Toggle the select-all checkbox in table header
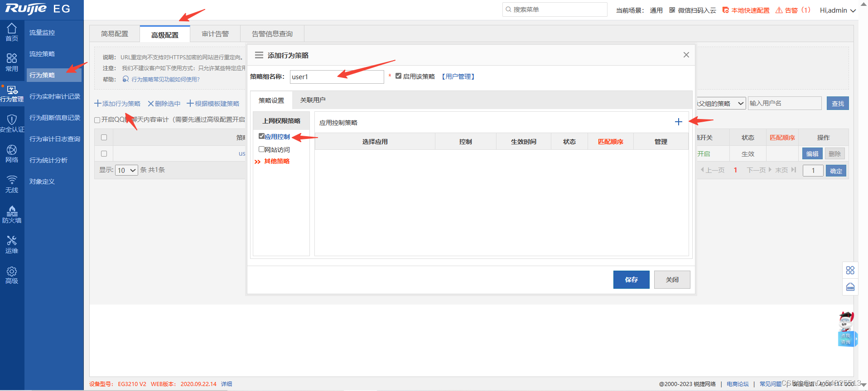 pos(104,137)
